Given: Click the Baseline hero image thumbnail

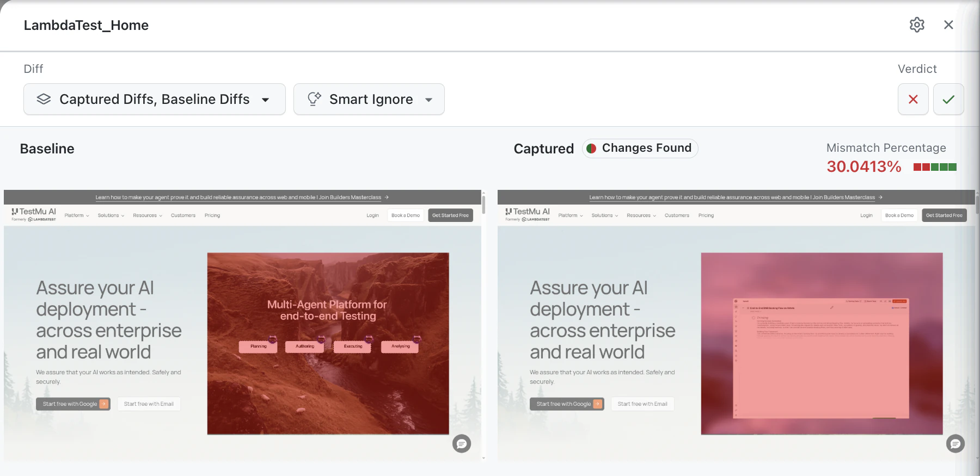Looking at the screenshot, I should [x=328, y=343].
